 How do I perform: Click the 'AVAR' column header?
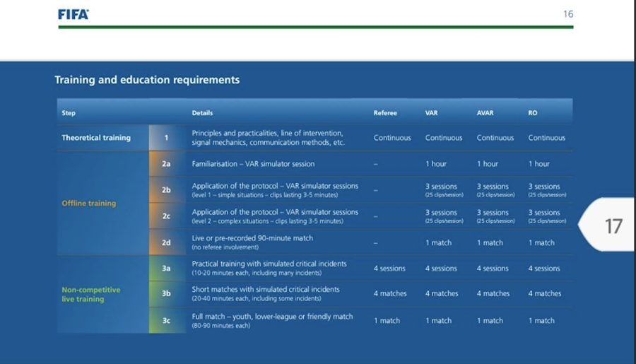pyautogui.click(x=485, y=113)
